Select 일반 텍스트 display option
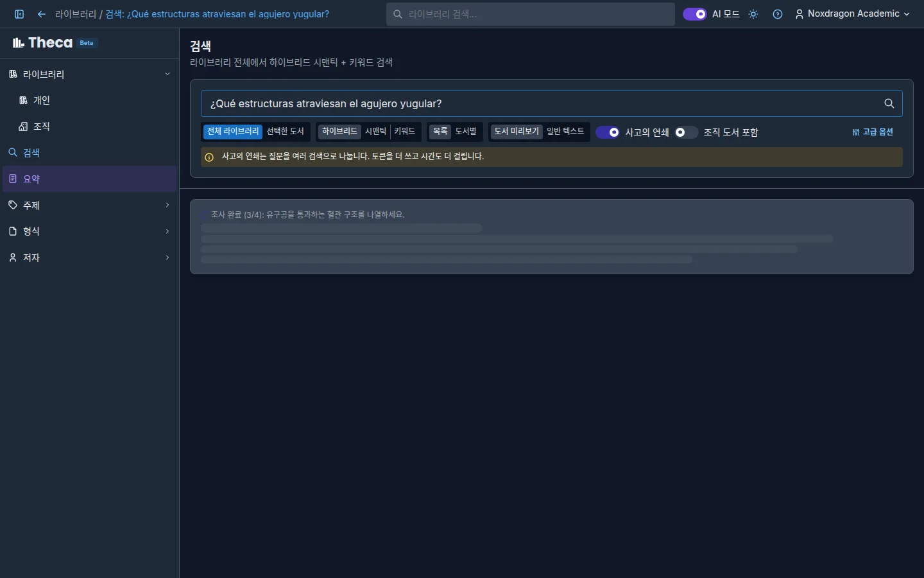The image size is (924, 578). point(565,132)
